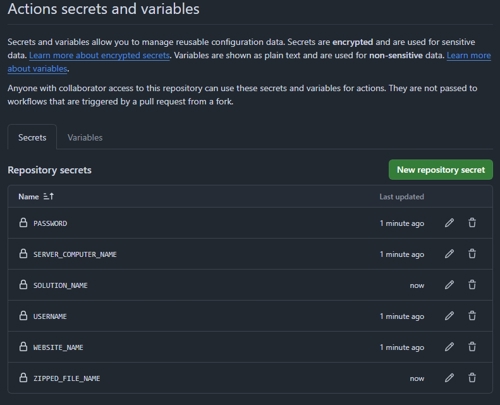Click the lock icon beside ZIPPED_FILE_NAME
500x405 pixels.
23,378
